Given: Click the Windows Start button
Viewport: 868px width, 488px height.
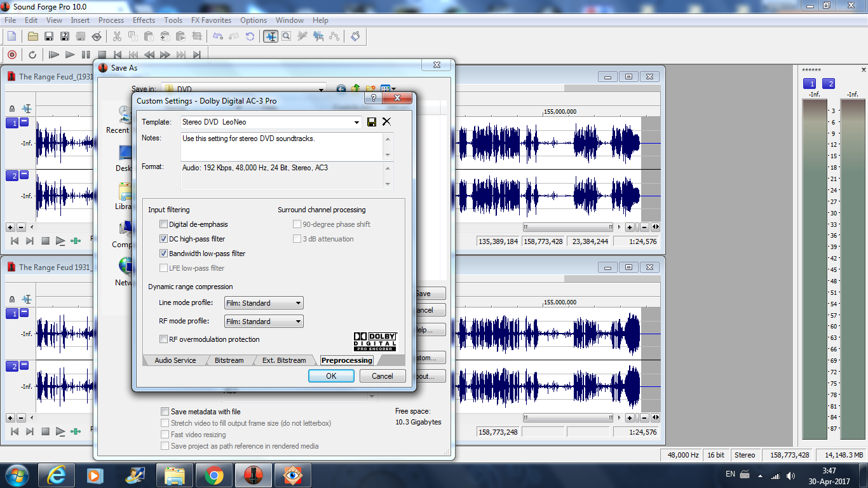Looking at the screenshot, I should 17,475.
